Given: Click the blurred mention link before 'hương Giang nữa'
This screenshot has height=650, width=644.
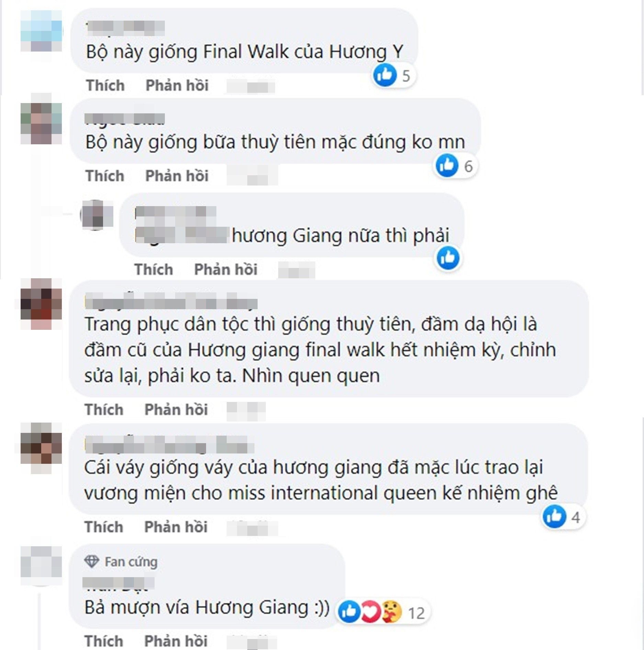Looking at the screenshot, I should [x=182, y=235].
